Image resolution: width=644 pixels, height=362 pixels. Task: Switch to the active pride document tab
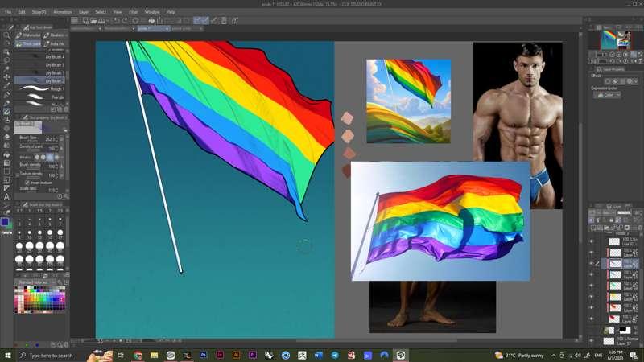click(x=153, y=29)
